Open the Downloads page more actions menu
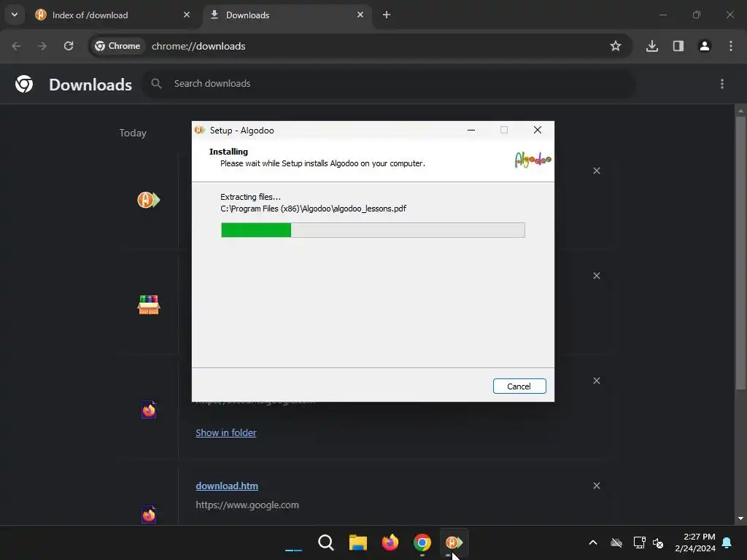This screenshot has width=747, height=560. (722, 84)
